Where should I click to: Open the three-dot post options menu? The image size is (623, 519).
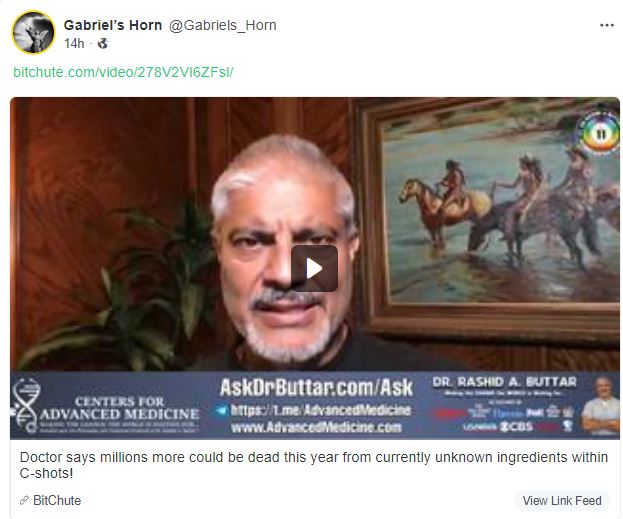pos(607,25)
